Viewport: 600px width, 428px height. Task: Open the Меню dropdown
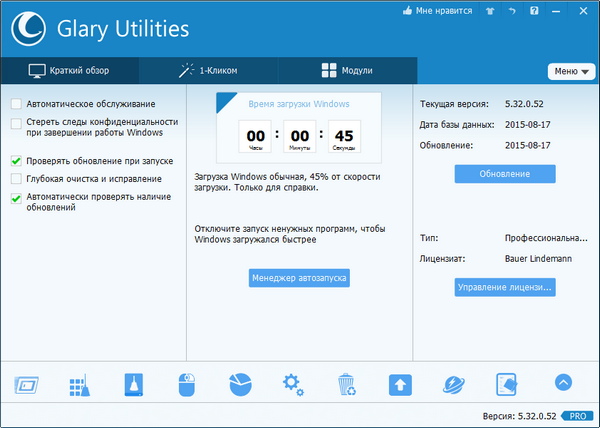[569, 71]
